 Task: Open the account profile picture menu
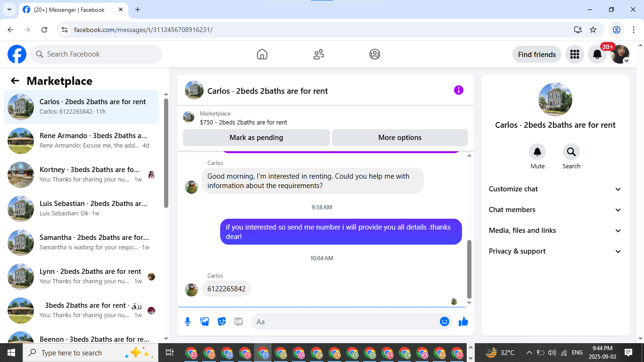(620, 54)
